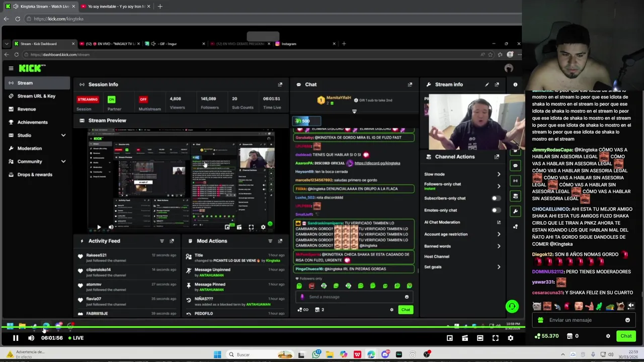Mute the outer stream volume

pyautogui.click(x=31, y=338)
